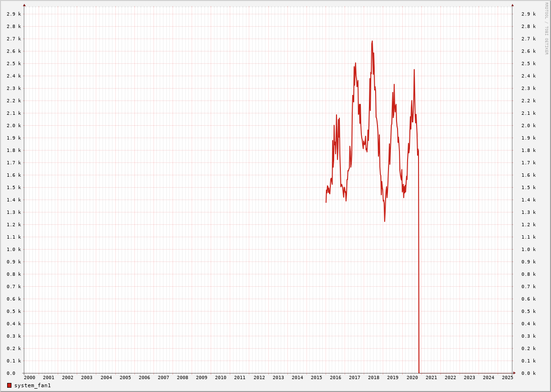Viewport: 551px width, 392px height.
Task: Select the 2000 label on the x-axis
Action: click(x=30, y=378)
